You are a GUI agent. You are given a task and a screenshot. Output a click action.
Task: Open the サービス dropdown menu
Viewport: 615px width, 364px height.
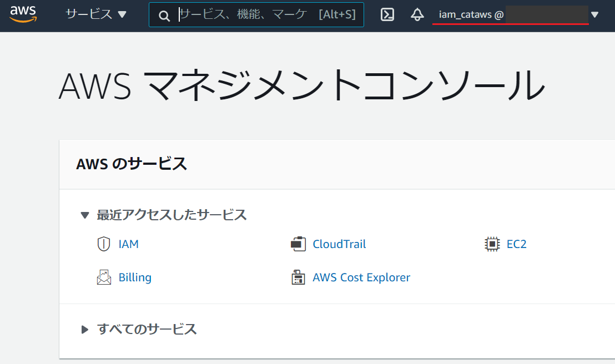pos(95,14)
